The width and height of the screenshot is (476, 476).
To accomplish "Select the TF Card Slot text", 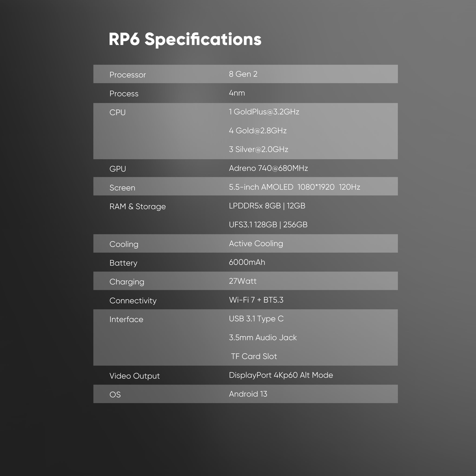I will [x=254, y=356].
